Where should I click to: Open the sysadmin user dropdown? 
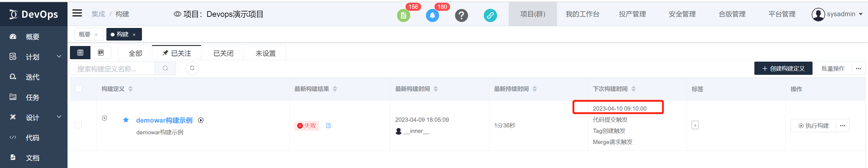click(837, 14)
